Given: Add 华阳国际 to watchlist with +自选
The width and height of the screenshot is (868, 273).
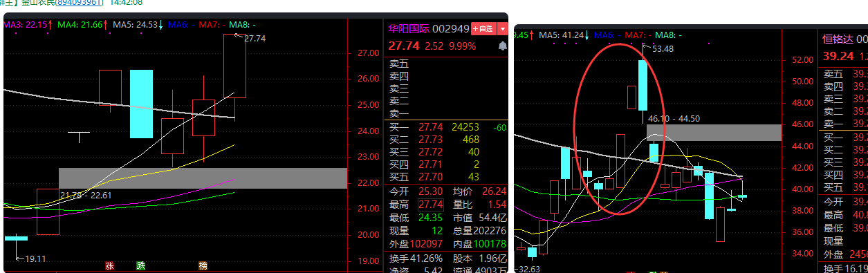Looking at the screenshot, I should [483, 29].
